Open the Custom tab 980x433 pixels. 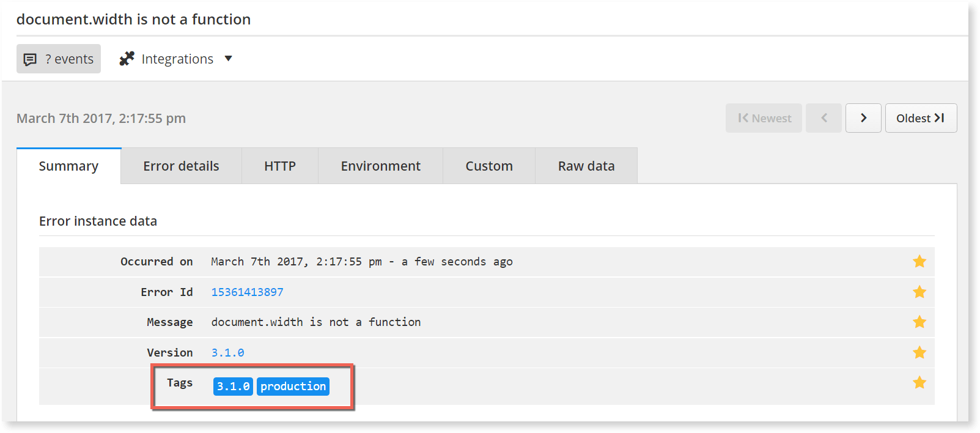point(489,166)
